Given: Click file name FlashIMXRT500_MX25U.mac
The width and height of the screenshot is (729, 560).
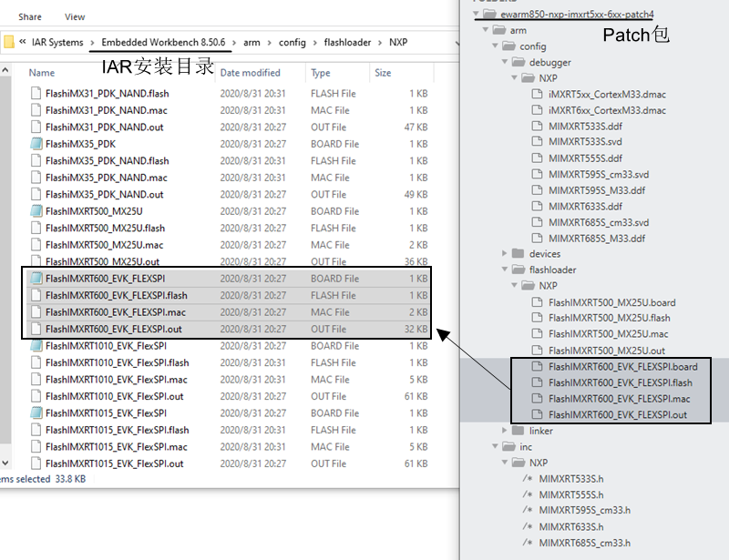Looking at the screenshot, I should (104, 245).
